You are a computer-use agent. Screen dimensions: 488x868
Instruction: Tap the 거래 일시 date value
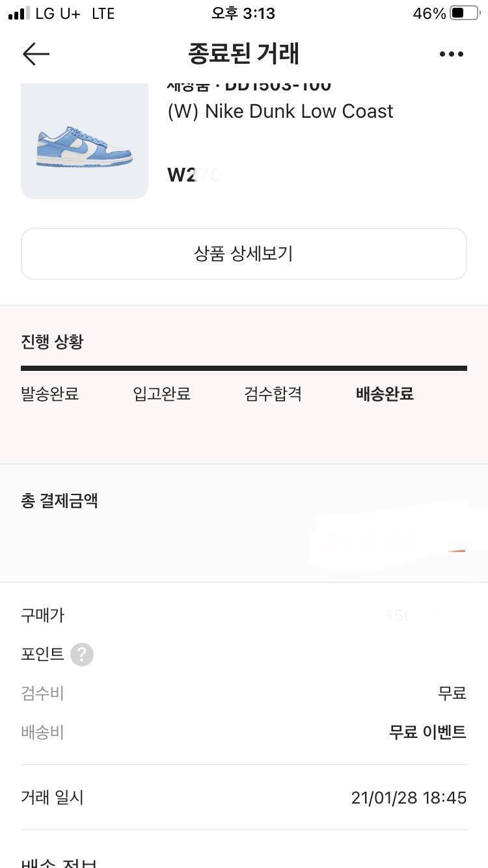pyautogui.click(x=409, y=798)
